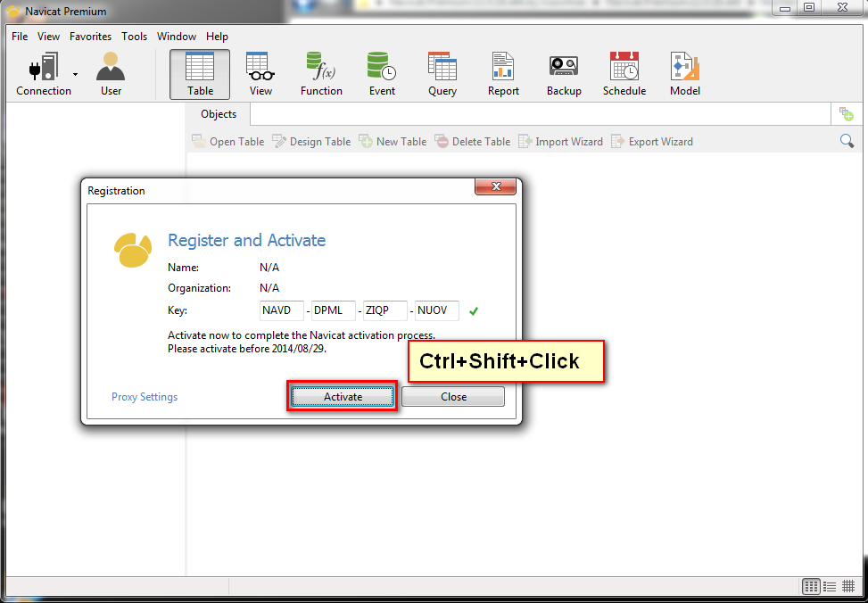Maximize the Navicat Premium window
This screenshot has height=603, width=868.
[809, 8]
